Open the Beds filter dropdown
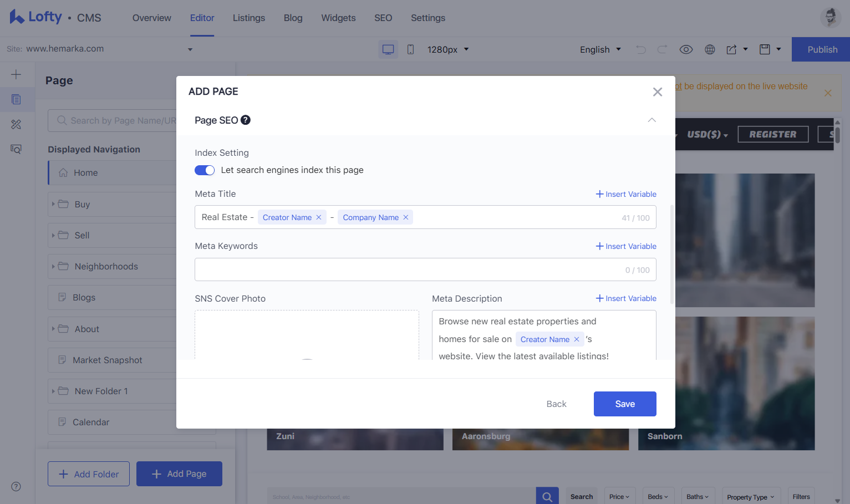 (x=658, y=497)
